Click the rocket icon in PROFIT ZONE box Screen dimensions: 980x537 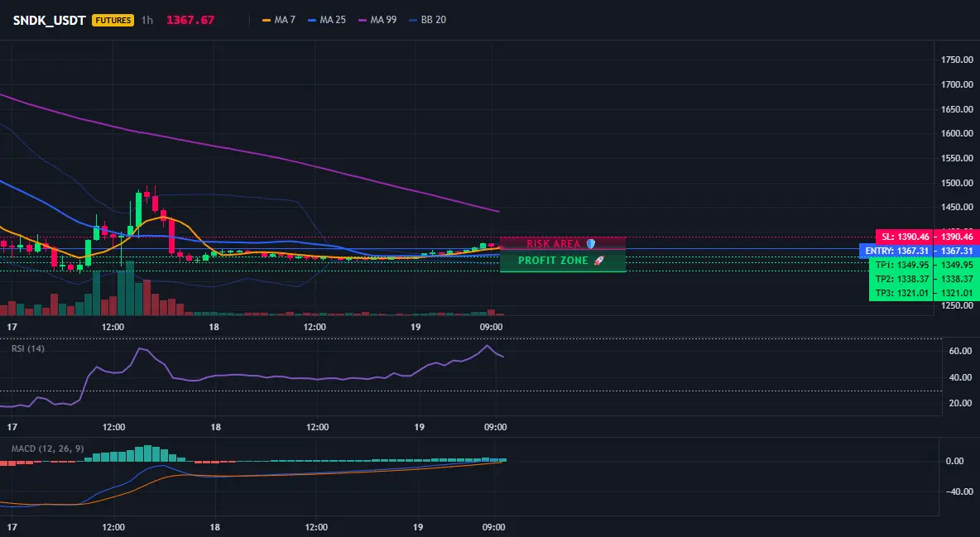pos(598,261)
